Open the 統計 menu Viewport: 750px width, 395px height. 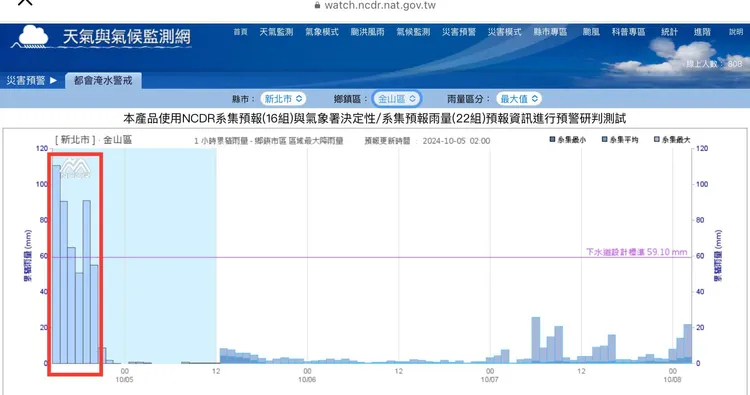670,32
